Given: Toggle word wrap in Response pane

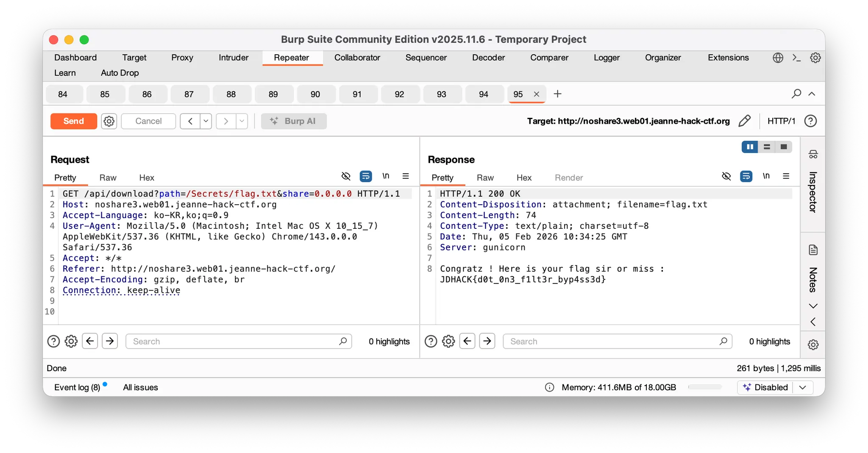Looking at the screenshot, I should (x=746, y=176).
